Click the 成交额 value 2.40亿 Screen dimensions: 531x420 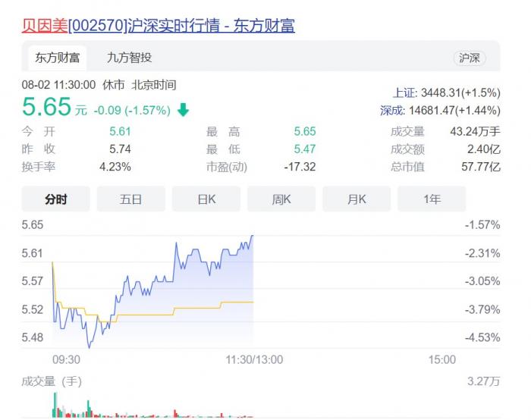click(484, 149)
